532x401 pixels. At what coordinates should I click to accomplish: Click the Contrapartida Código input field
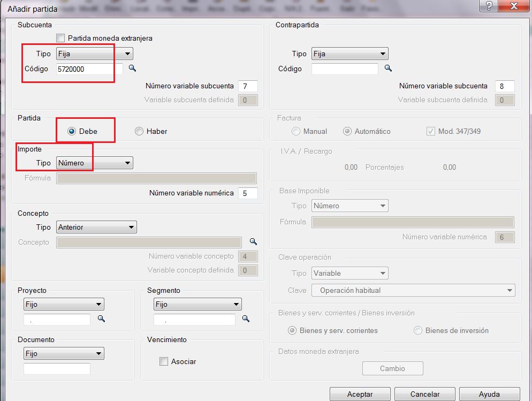coord(345,69)
